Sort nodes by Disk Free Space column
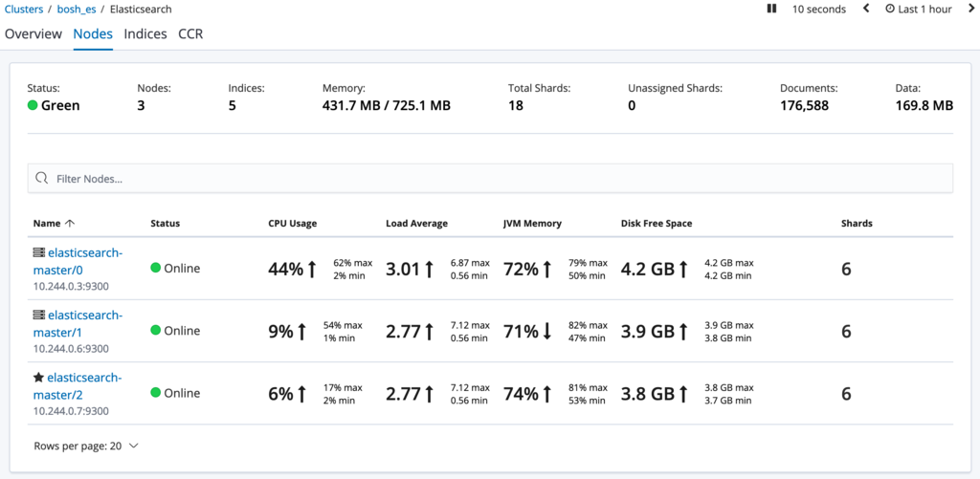Screen dimensions: 980x479 (x=657, y=223)
